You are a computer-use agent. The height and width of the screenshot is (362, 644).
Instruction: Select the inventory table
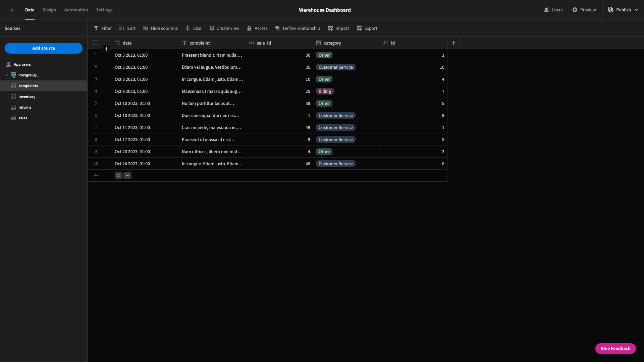click(44, 97)
